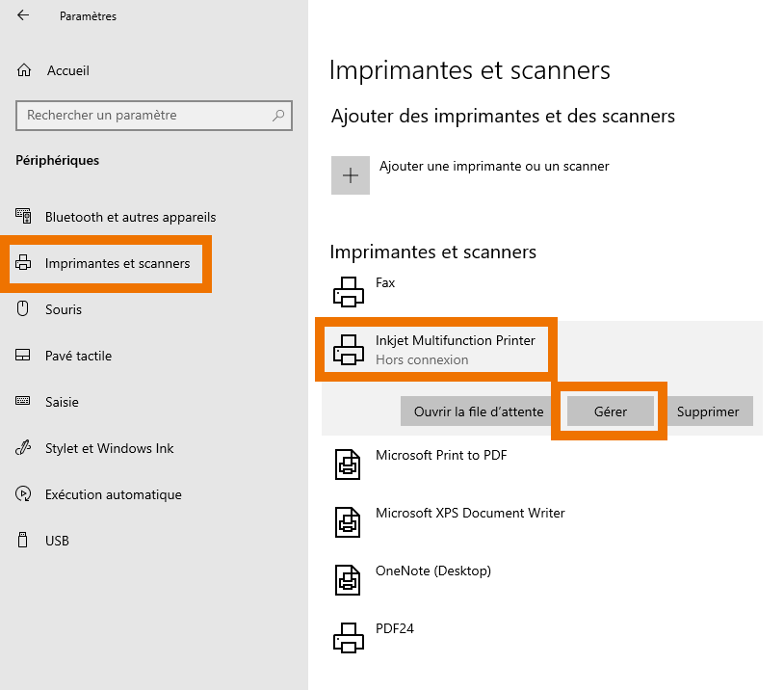The image size is (784, 690).
Task: Select Exécution automatique in sidebar
Action: point(113,494)
